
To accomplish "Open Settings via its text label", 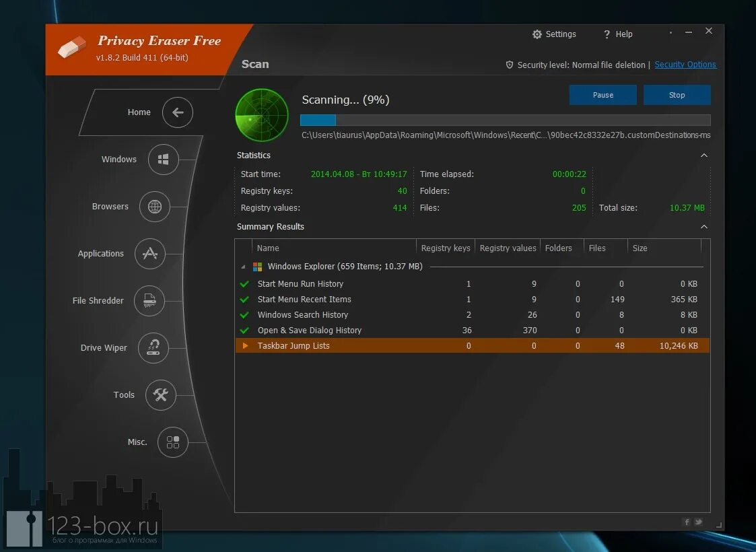I will tap(561, 34).
